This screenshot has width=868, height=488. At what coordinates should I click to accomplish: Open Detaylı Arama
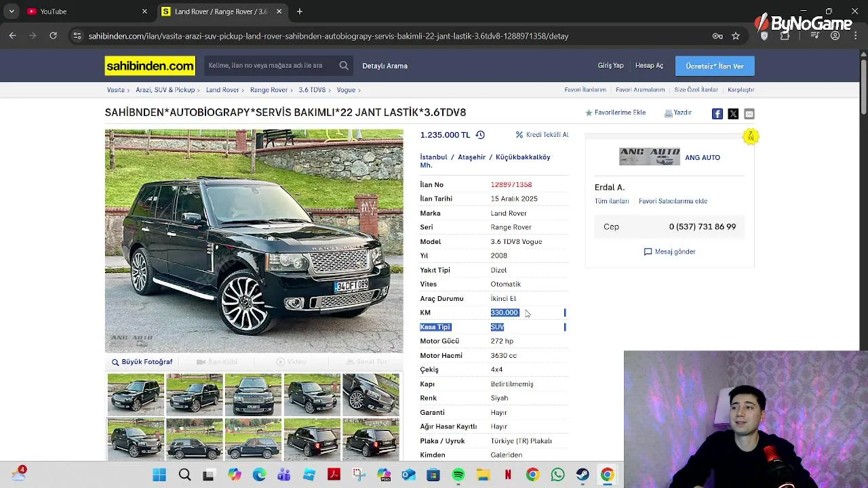pyautogui.click(x=384, y=66)
